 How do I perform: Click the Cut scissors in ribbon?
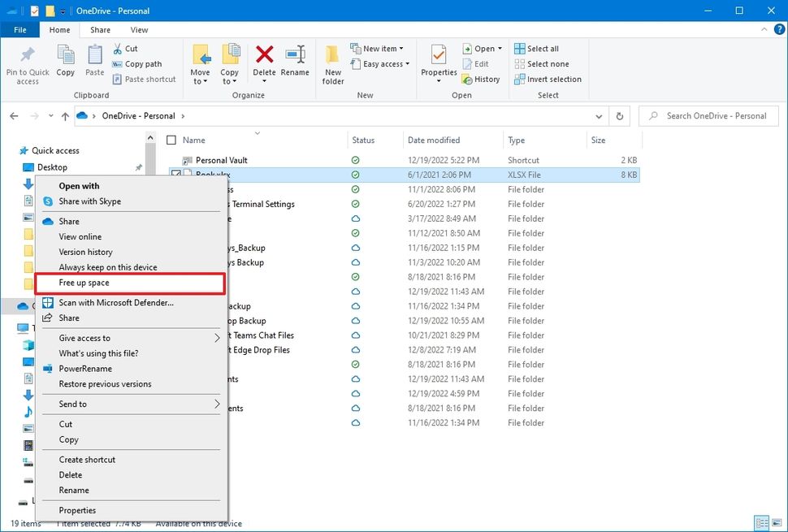click(117, 49)
